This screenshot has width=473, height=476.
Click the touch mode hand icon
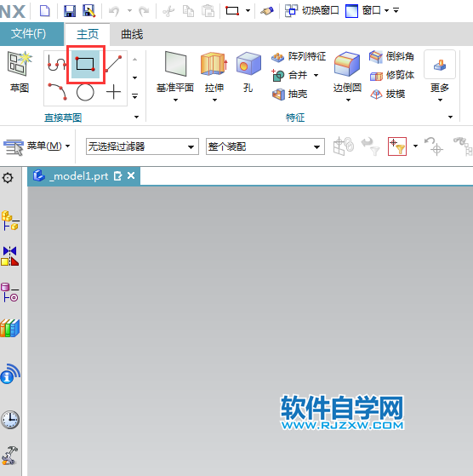(x=267, y=11)
